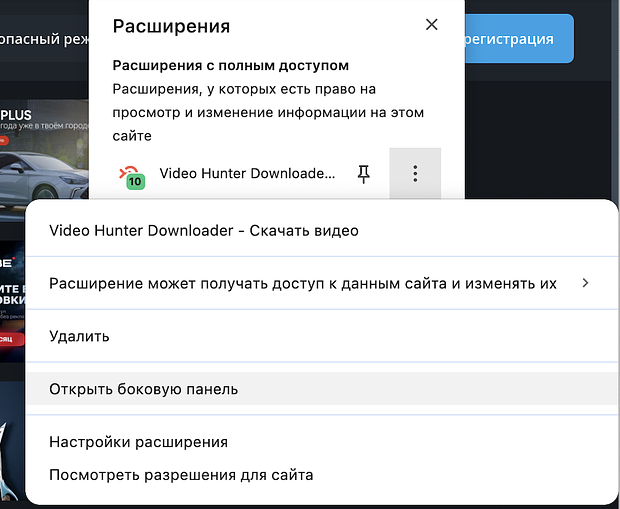
Task: Open the three-dot extension options menu
Action: pyautogui.click(x=415, y=174)
